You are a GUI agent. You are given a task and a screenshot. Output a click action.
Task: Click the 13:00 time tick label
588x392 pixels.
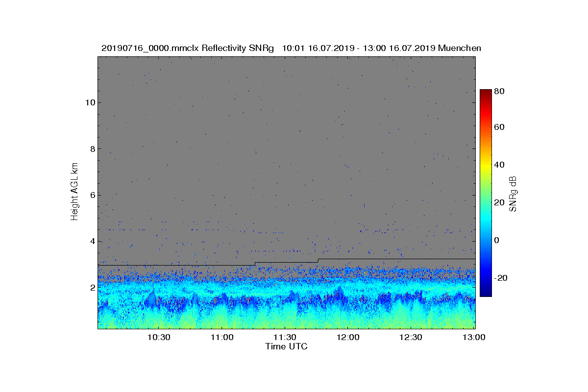coord(474,337)
